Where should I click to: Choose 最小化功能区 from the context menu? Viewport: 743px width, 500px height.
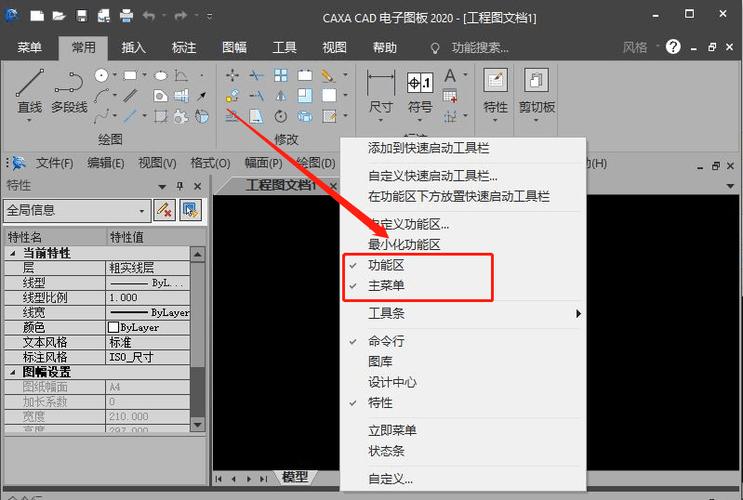tap(403, 244)
